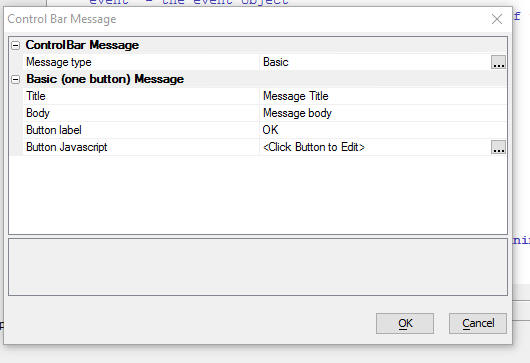Open the Message type ellipsis picker
The image size is (530, 363).
coord(498,62)
